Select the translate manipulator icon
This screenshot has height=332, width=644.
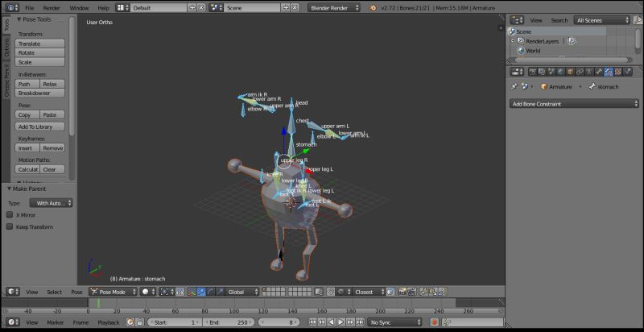click(203, 292)
